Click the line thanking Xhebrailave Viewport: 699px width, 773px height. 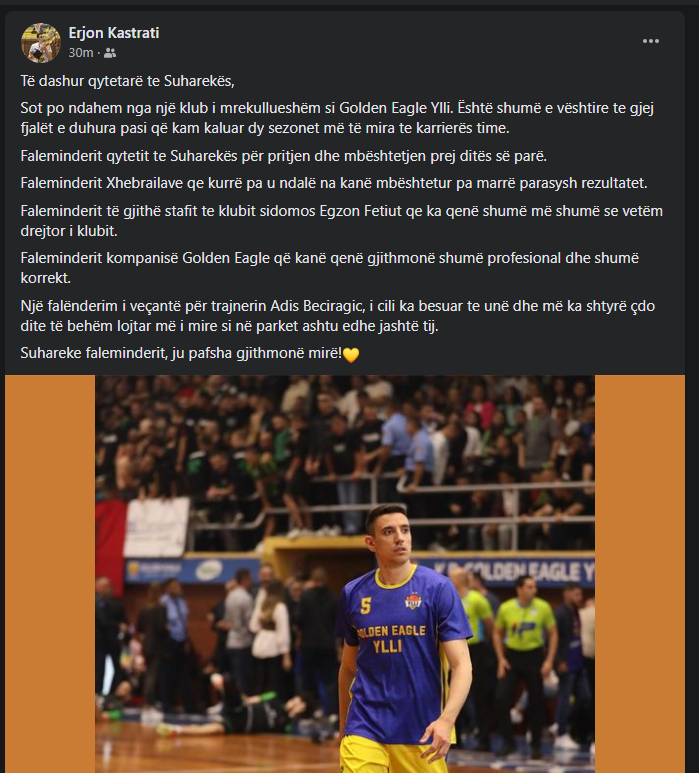coord(334,183)
